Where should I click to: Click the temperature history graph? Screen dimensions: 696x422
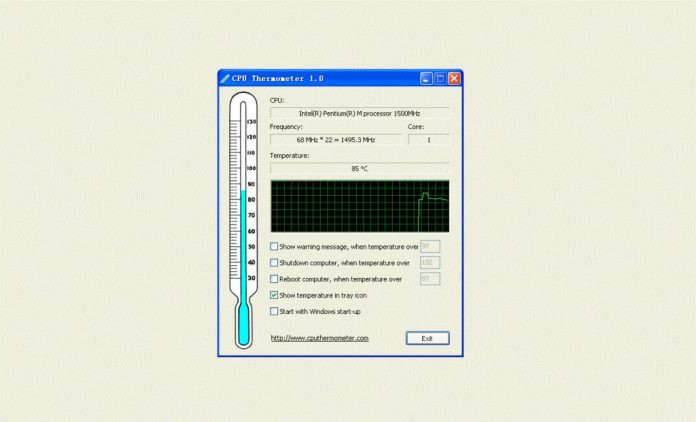point(360,206)
